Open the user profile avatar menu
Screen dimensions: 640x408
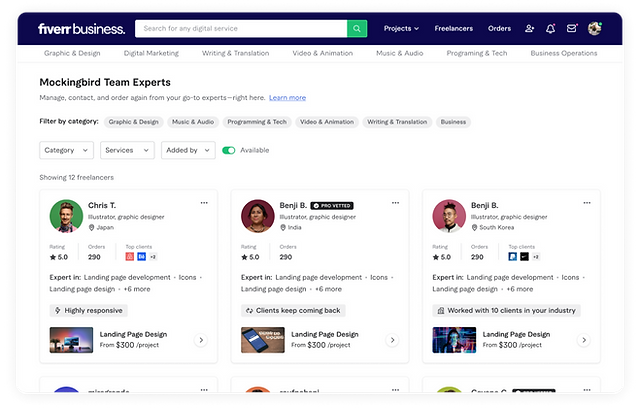point(595,28)
